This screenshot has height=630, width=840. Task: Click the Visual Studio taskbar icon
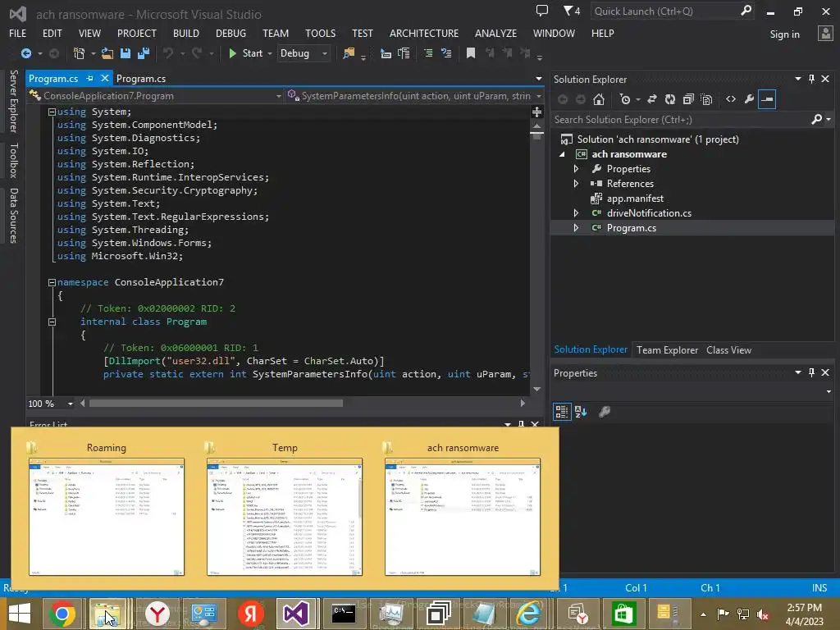pyautogui.click(x=295, y=614)
